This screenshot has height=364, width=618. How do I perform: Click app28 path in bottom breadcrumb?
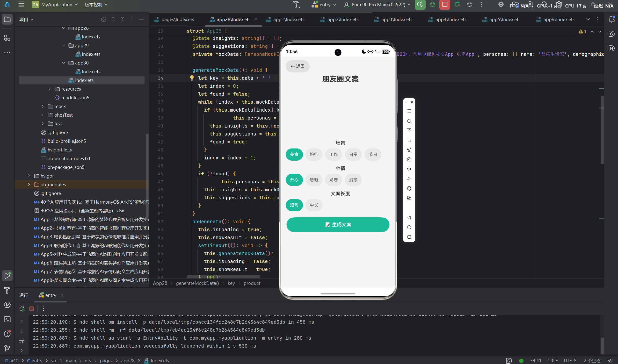tap(128, 361)
